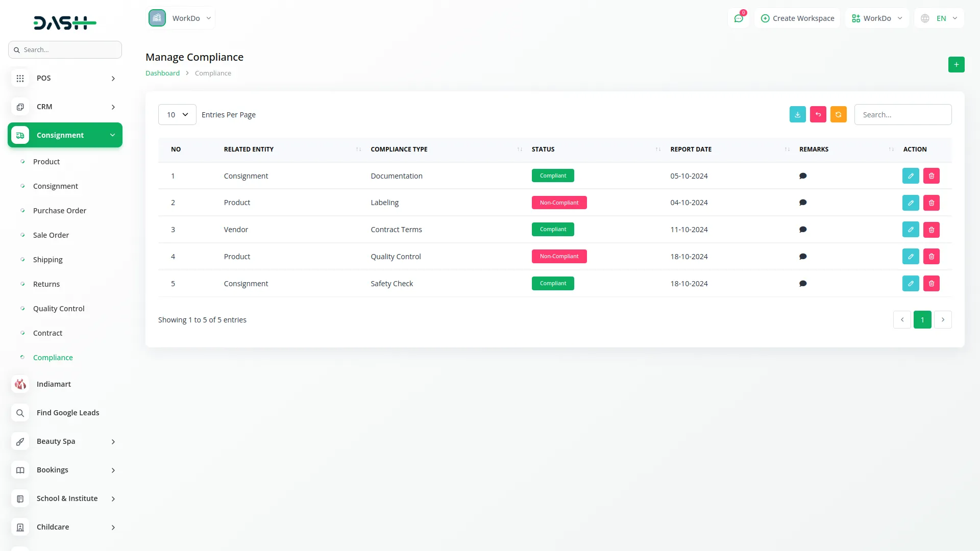The image size is (980, 551).
Task: Open the entries per page dropdown
Action: pyautogui.click(x=177, y=114)
